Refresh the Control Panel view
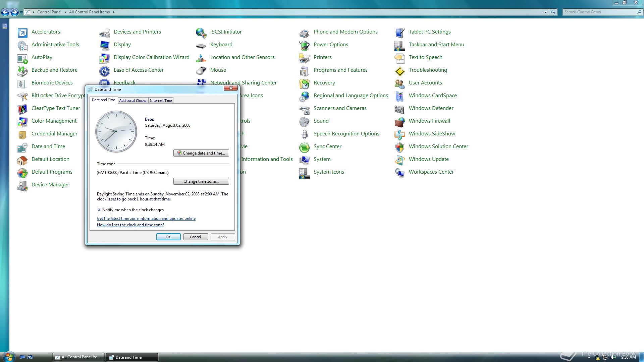The width and height of the screenshot is (644, 362). 553,12
